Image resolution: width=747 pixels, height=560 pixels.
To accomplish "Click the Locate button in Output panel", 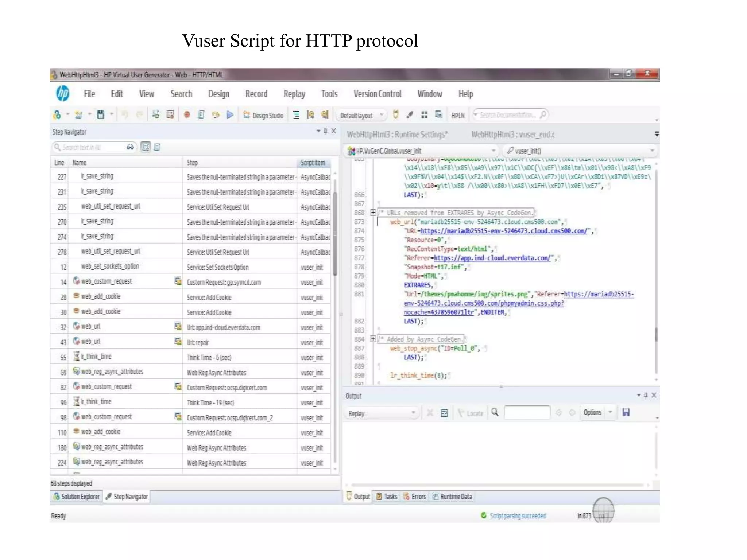I will pyautogui.click(x=471, y=413).
